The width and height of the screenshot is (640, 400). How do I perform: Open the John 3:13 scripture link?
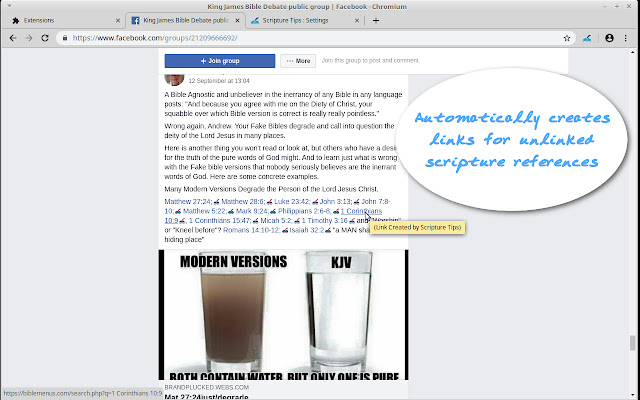click(336, 202)
